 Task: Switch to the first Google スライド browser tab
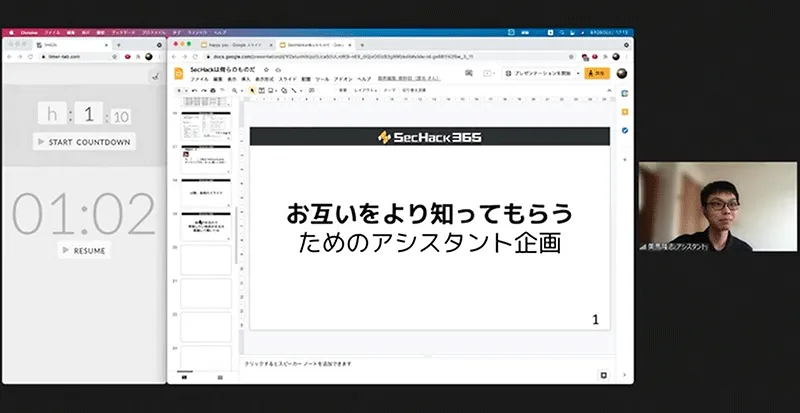tap(236, 45)
